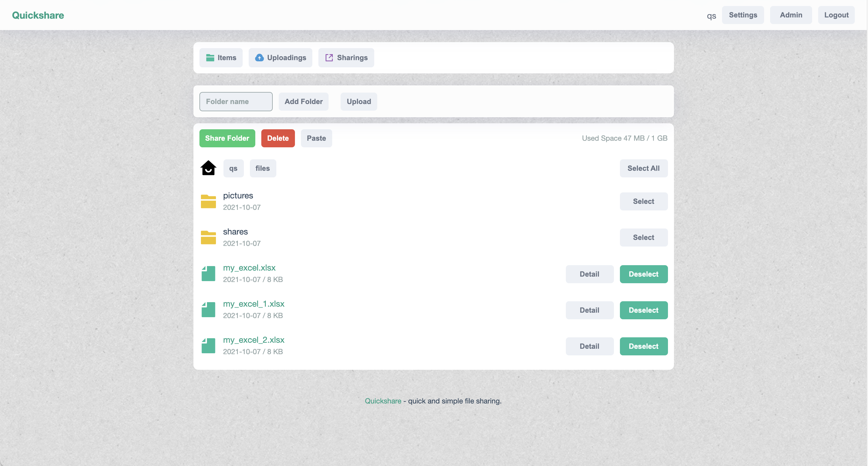Click the my_excel.xlsx file link
The width and height of the screenshot is (868, 466).
[249, 268]
